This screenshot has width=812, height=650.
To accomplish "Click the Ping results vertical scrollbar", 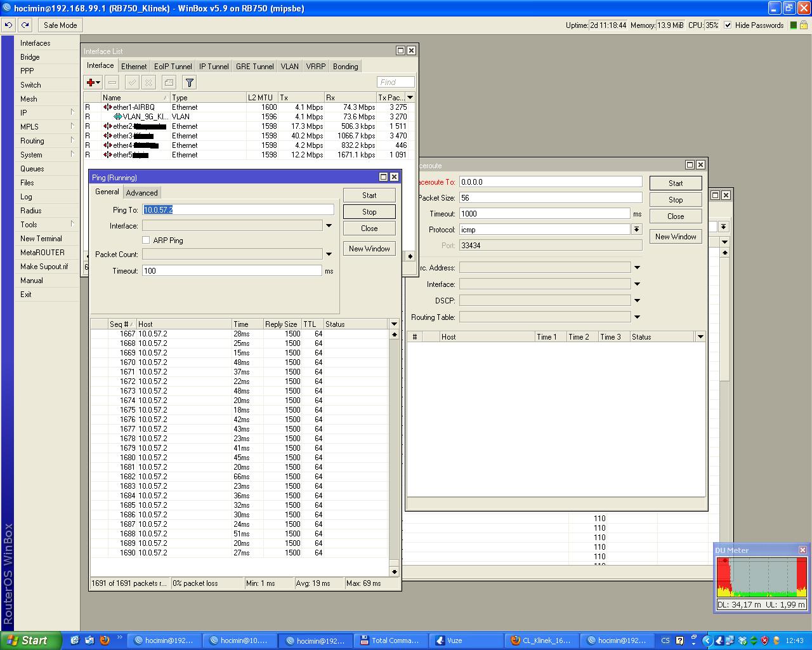I will coord(394,451).
